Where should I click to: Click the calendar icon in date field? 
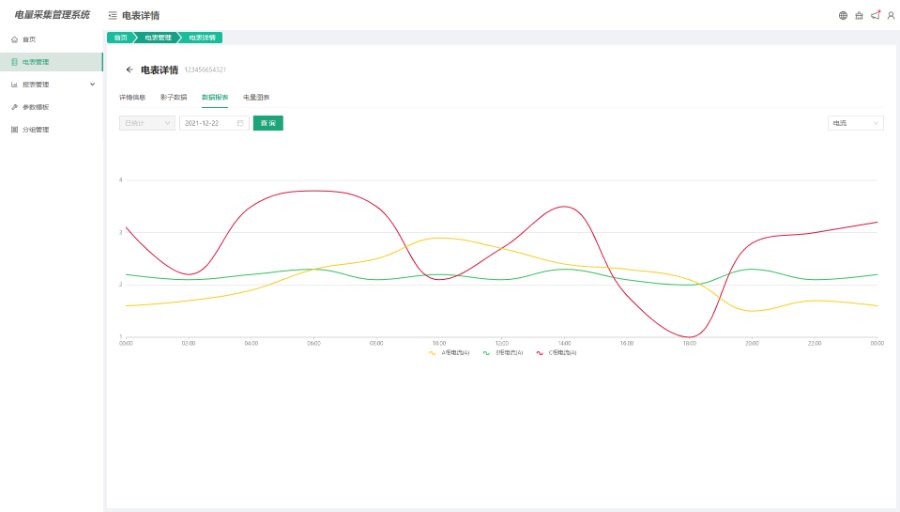coord(240,123)
